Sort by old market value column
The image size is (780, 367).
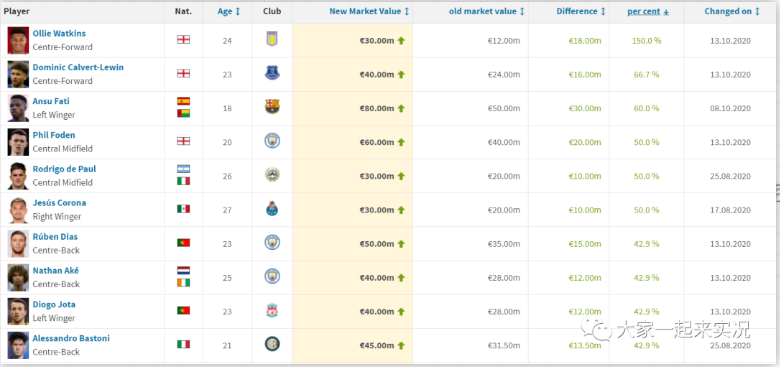(487, 11)
